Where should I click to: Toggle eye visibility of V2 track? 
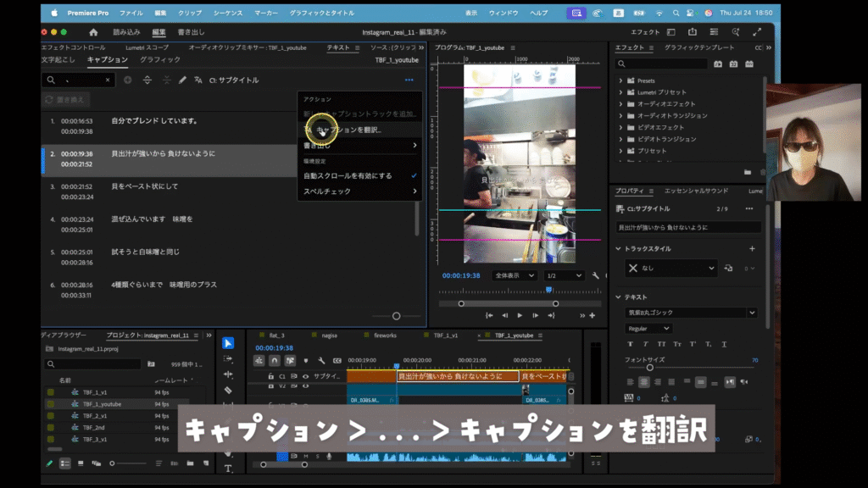click(x=305, y=385)
